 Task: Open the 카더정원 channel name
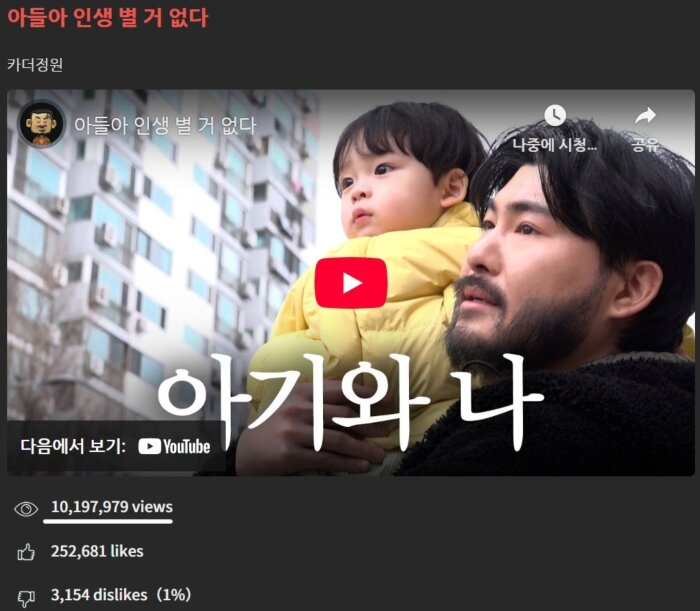[35, 65]
